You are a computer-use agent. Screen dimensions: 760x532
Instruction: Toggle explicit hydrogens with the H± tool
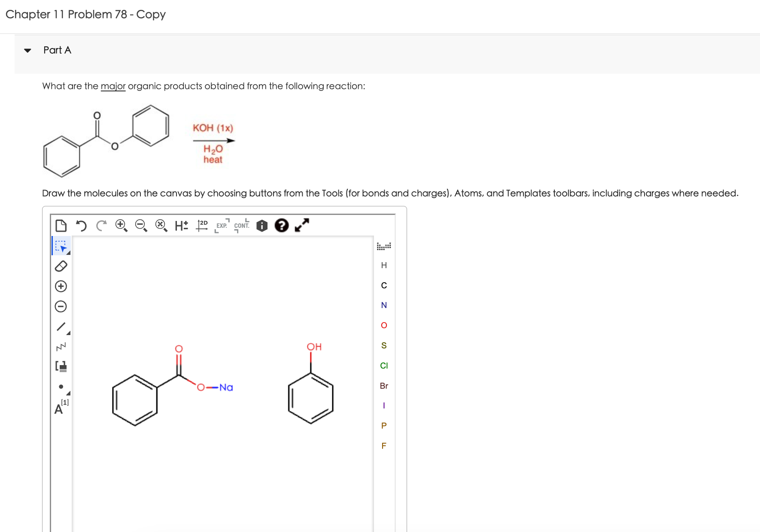(180, 225)
